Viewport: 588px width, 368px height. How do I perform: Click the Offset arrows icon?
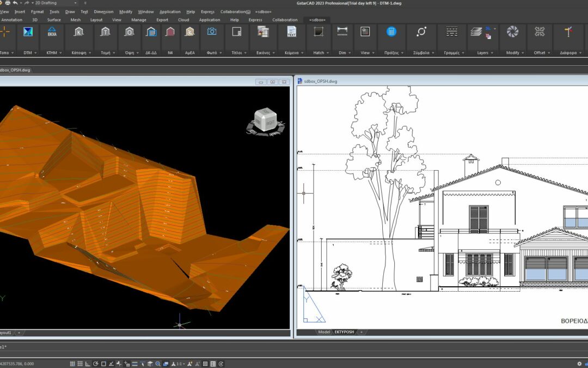pos(539,32)
